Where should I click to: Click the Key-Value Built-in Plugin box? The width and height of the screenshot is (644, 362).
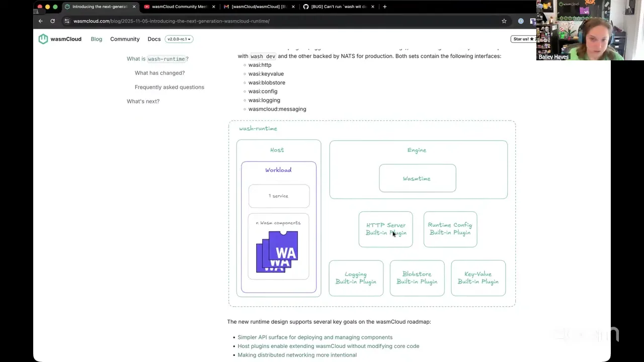coord(478,278)
